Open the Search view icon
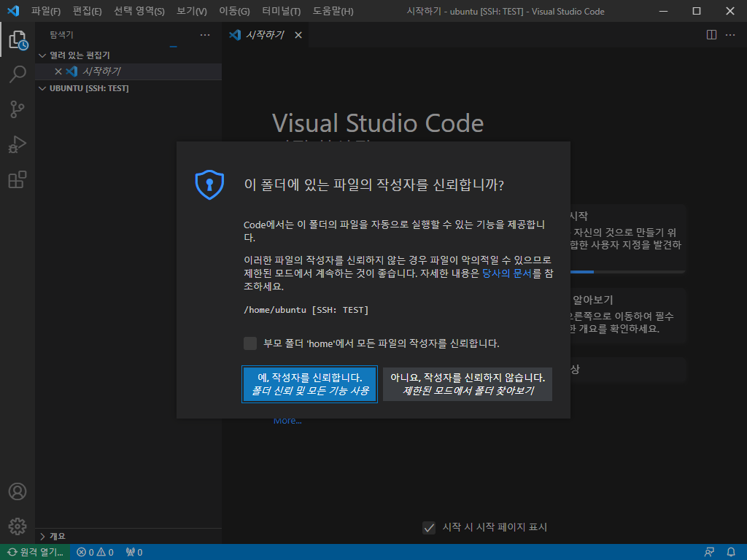Viewport: 747px width, 560px height. [18, 74]
